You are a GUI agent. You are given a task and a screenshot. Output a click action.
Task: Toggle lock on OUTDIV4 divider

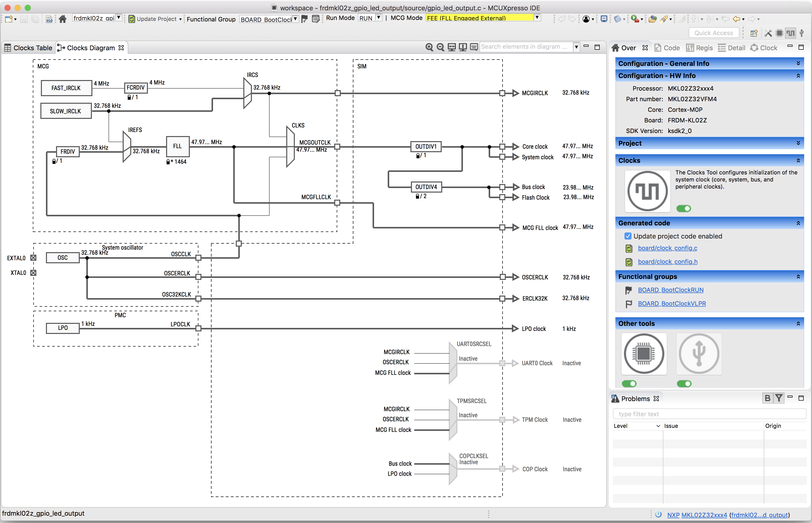click(418, 196)
